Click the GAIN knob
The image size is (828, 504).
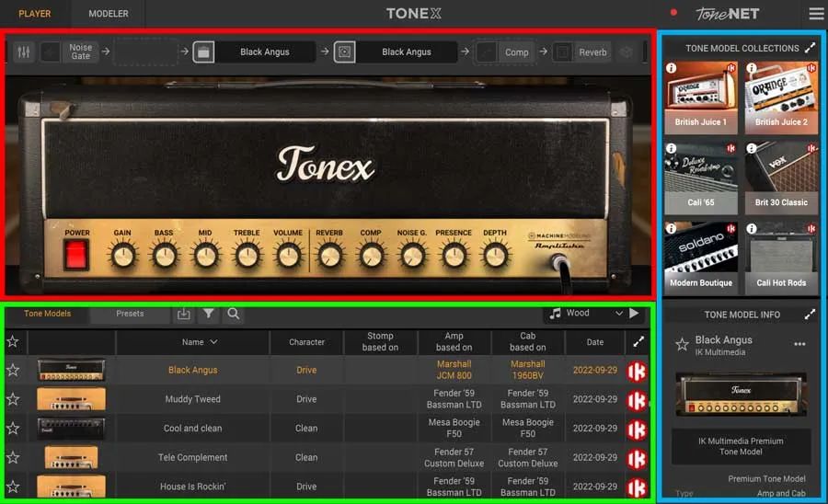click(122, 256)
